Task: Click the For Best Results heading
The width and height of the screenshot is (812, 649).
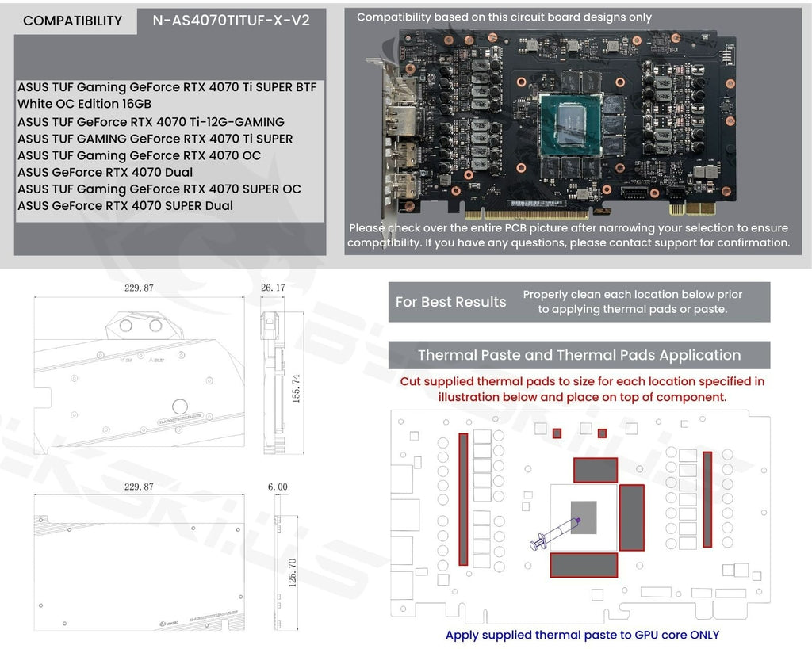Action: pos(450,302)
